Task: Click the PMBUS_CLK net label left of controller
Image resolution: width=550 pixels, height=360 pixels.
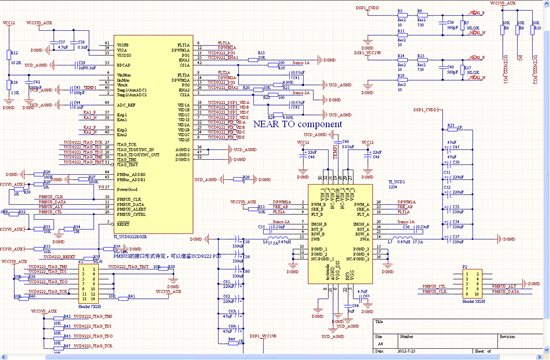Action: tap(51, 197)
